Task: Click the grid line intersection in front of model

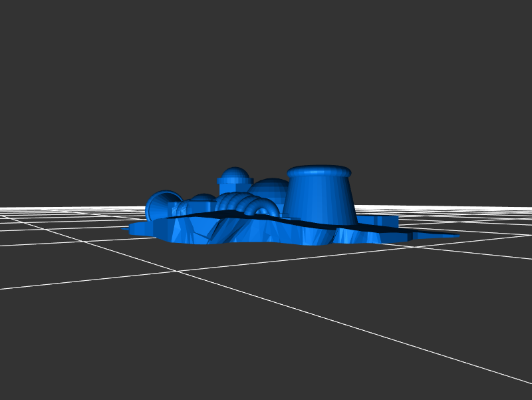Action: [x=176, y=271]
